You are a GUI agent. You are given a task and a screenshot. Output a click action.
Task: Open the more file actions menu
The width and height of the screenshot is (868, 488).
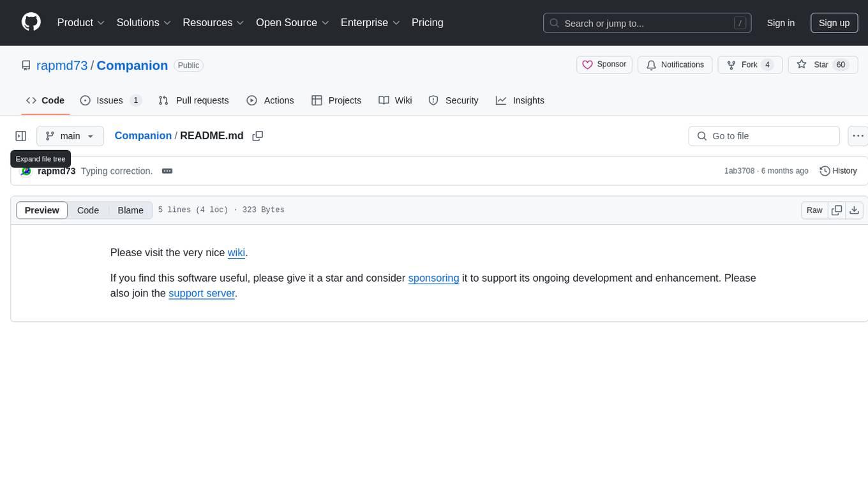click(x=858, y=136)
